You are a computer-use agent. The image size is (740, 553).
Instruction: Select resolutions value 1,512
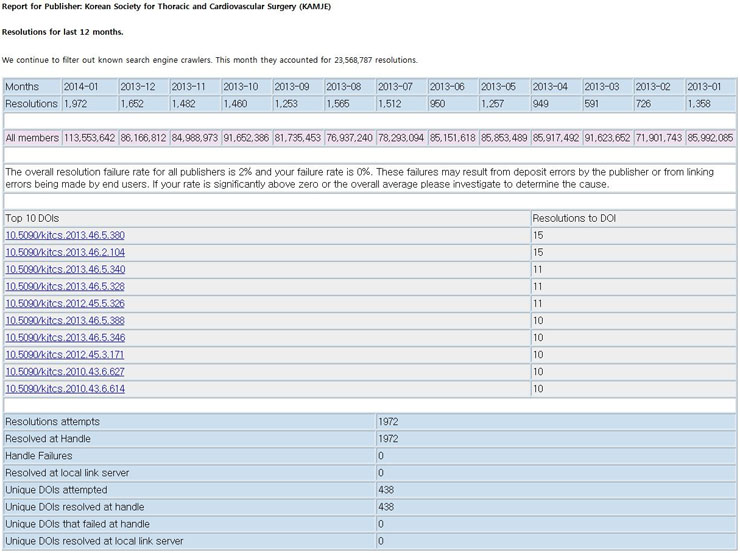point(390,104)
